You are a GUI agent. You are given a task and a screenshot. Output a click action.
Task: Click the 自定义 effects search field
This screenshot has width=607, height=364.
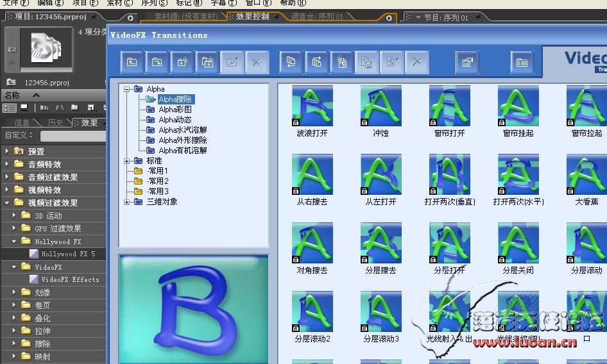point(73,136)
